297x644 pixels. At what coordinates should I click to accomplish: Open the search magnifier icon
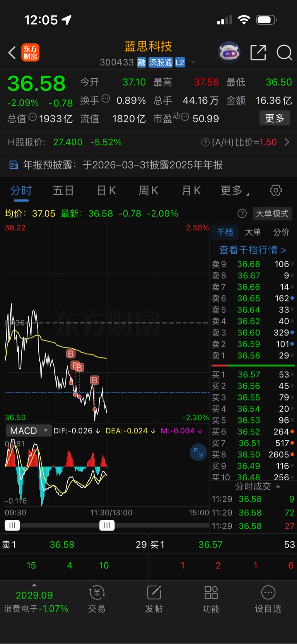point(284,53)
